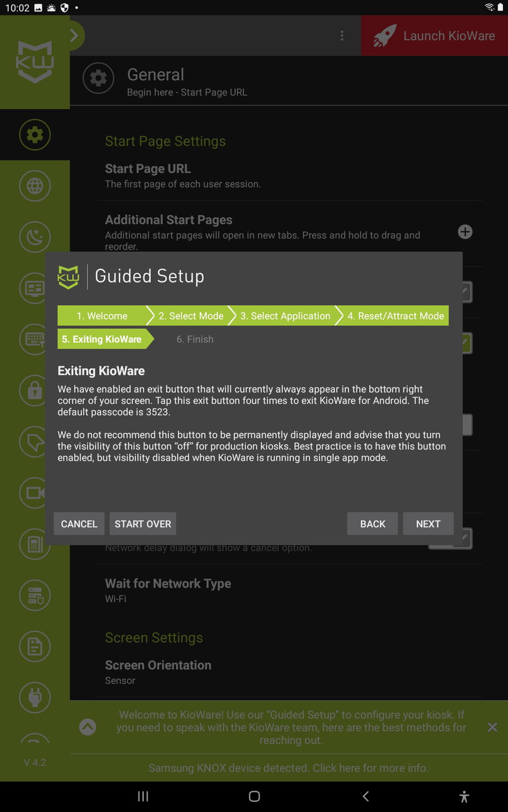The height and width of the screenshot is (812, 508).
Task: Select the moon and star sidebar icon
Action: pos(35,237)
